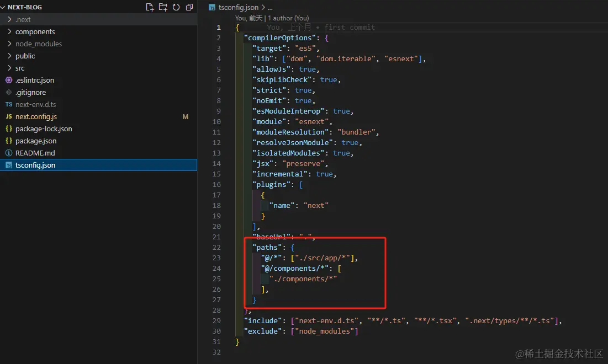Image resolution: width=608 pixels, height=364 pixels.
Task: Click the "noEmit" key
Action: click(269, 101)
